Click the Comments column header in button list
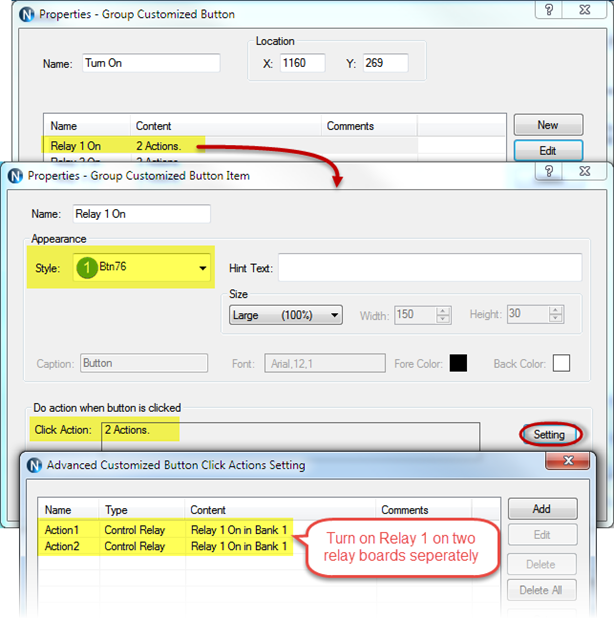This screenshot has width=614, height=619. click(x=369, y=126)
